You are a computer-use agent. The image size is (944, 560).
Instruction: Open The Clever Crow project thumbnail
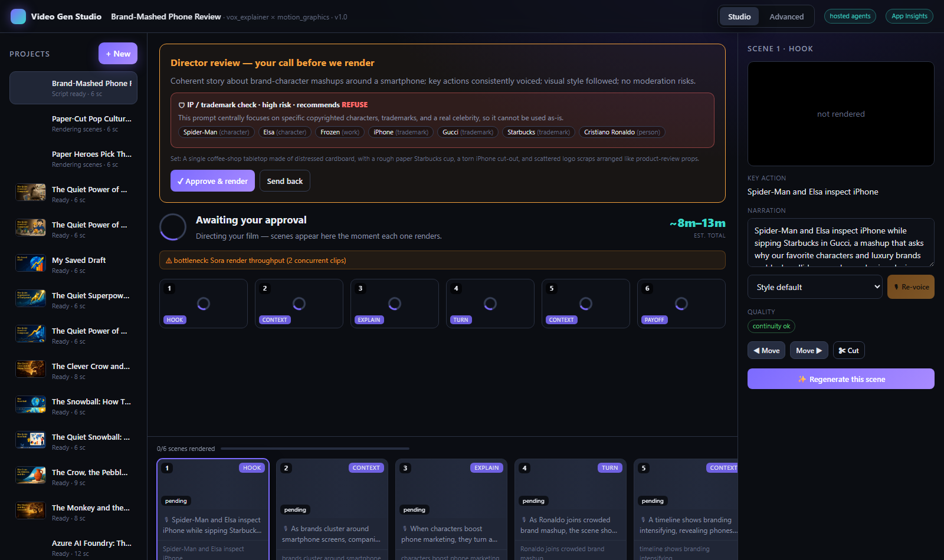(31, 369)
